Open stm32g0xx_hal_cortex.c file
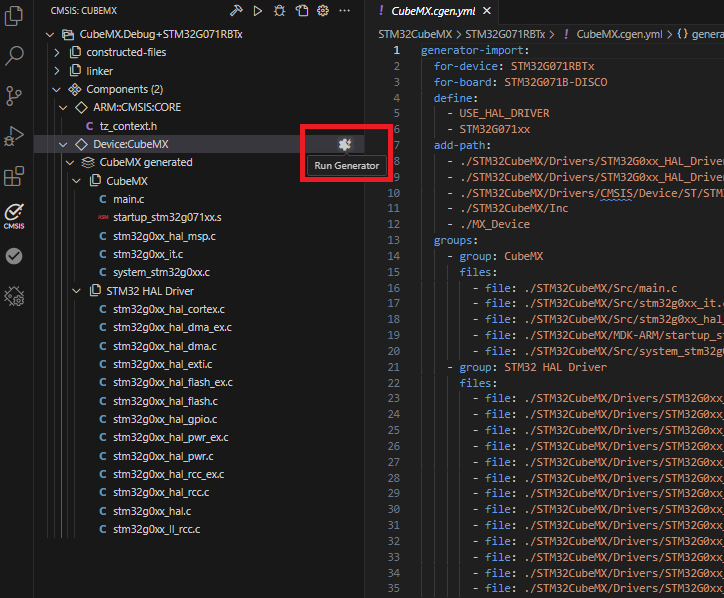724x598 pixels. 169,309
